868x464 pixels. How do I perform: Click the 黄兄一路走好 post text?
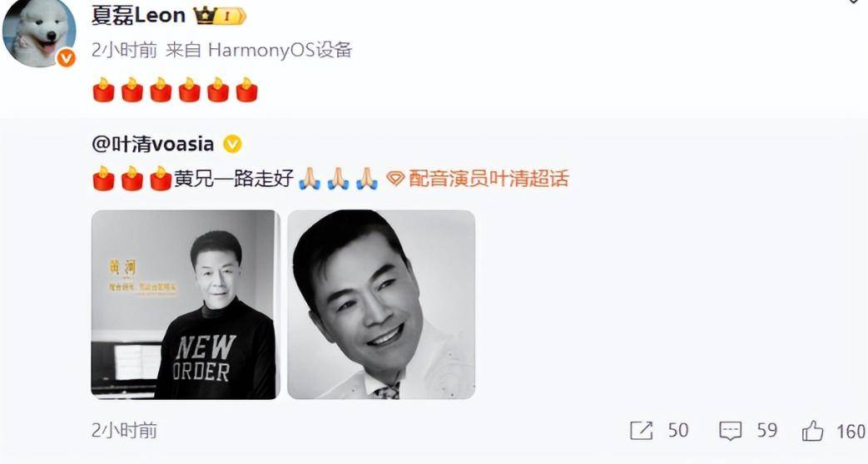click(x=234, y=179)
